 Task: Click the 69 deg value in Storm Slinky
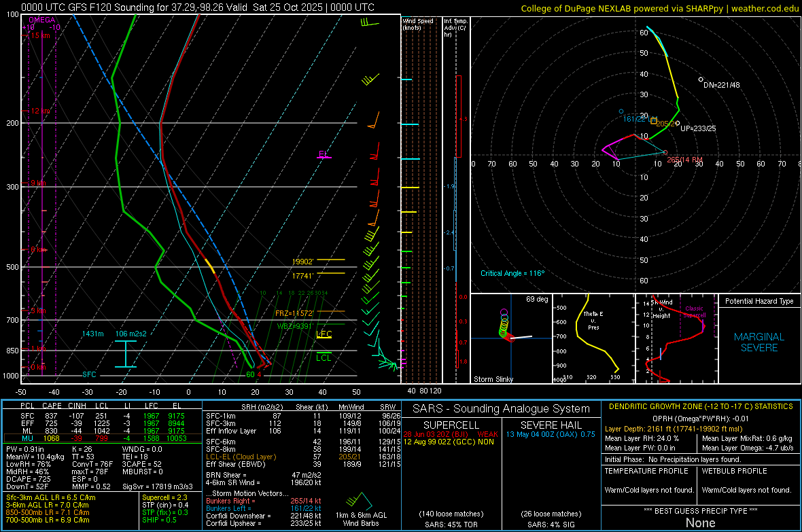pyautogui.click(x=536, y=299)
